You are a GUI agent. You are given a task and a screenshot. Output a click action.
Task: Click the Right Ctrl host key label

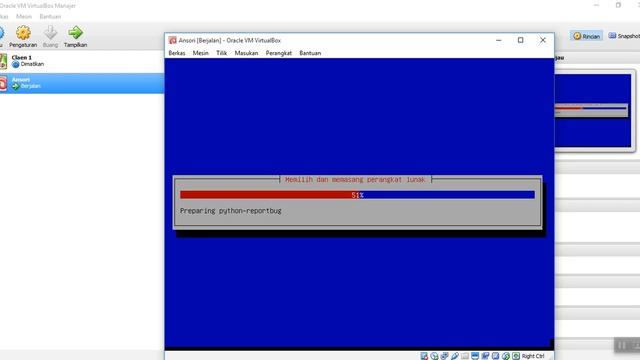tap(533, 356)
